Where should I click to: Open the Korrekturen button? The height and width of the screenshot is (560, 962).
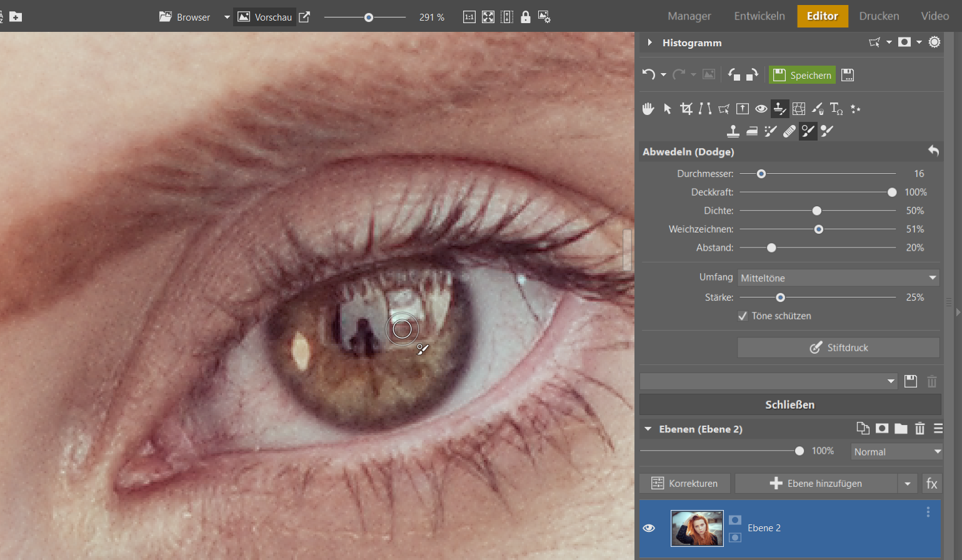pos(684,483)
